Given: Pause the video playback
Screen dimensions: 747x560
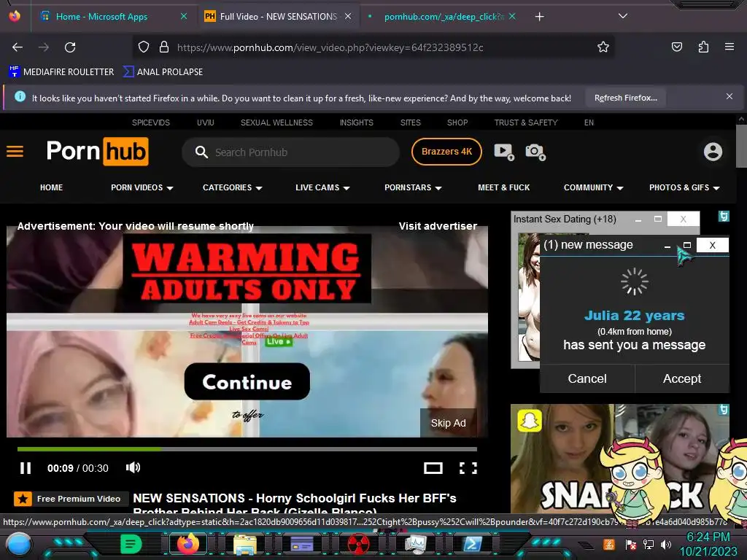Looking at the screenshot, I should (26, 468).
